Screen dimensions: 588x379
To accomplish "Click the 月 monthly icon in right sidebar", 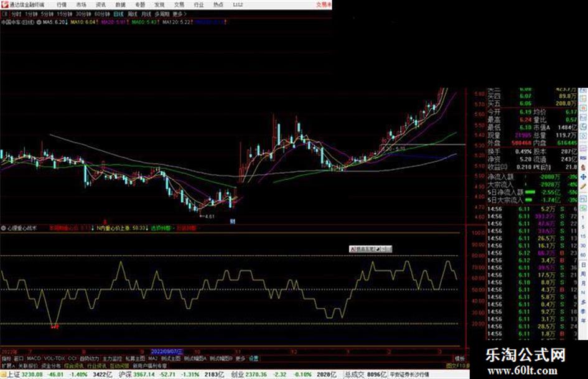I will point(583,284).
